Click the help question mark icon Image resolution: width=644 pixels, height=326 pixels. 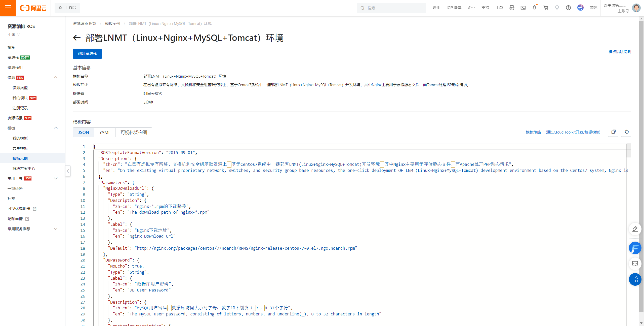(568, 8)
